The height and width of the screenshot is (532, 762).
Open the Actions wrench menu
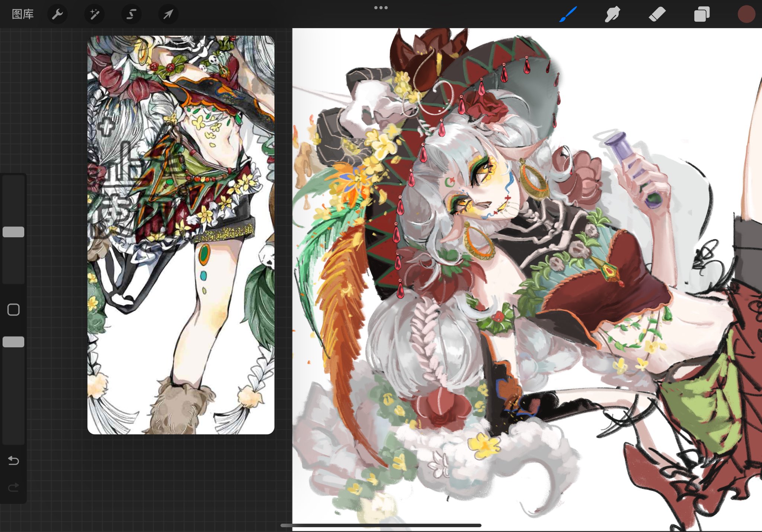pos(57,14)
